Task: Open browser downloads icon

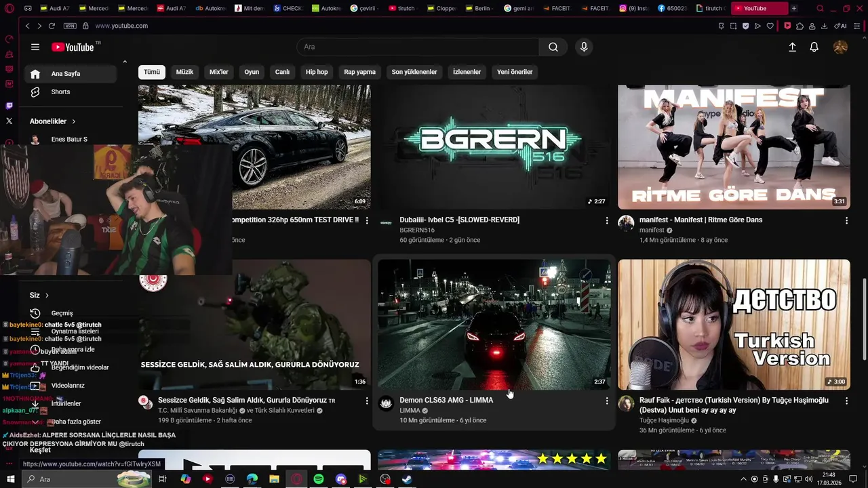Action: pyautogui.click(x=824, y=26)
